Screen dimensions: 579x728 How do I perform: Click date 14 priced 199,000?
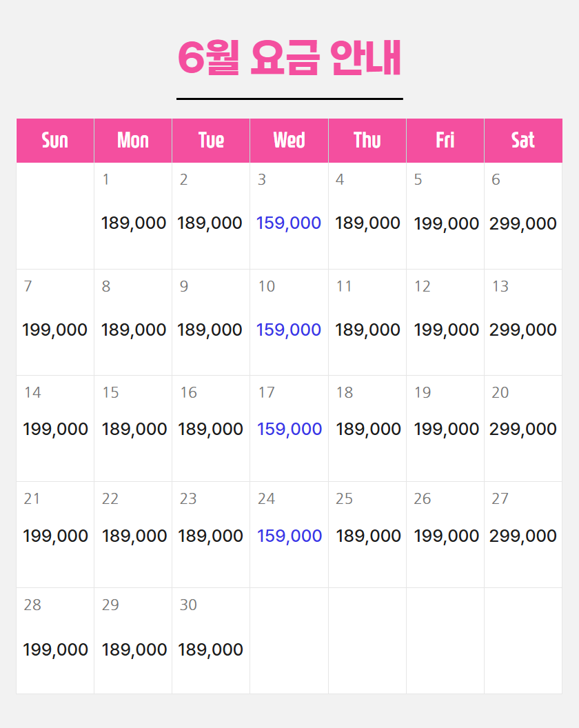(x=55, y=429)
